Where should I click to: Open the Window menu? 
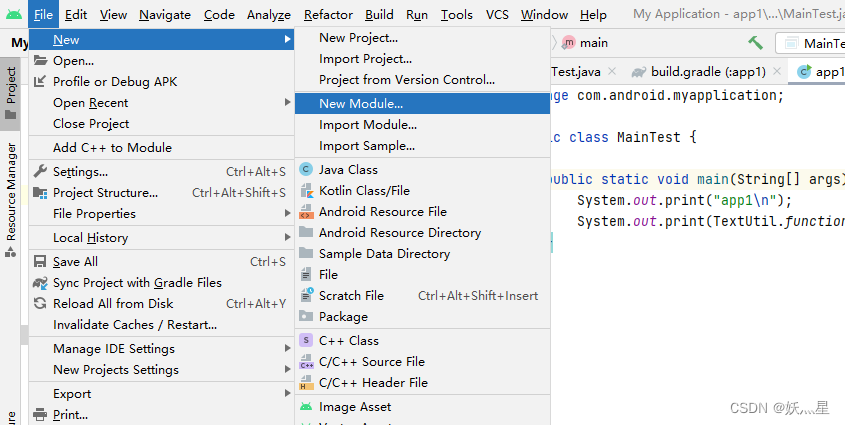pos(544,15)
